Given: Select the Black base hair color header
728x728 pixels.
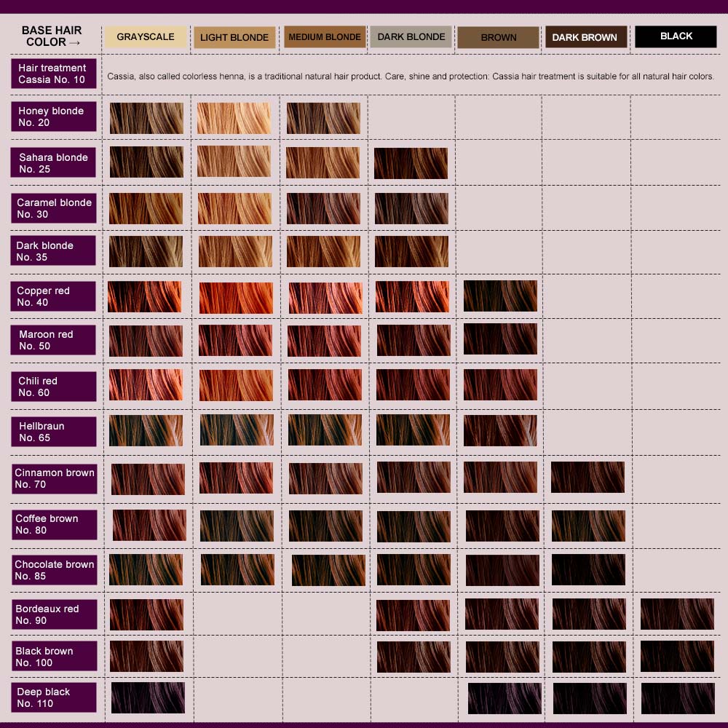Looking at the screenshot, I should [676, 36].
